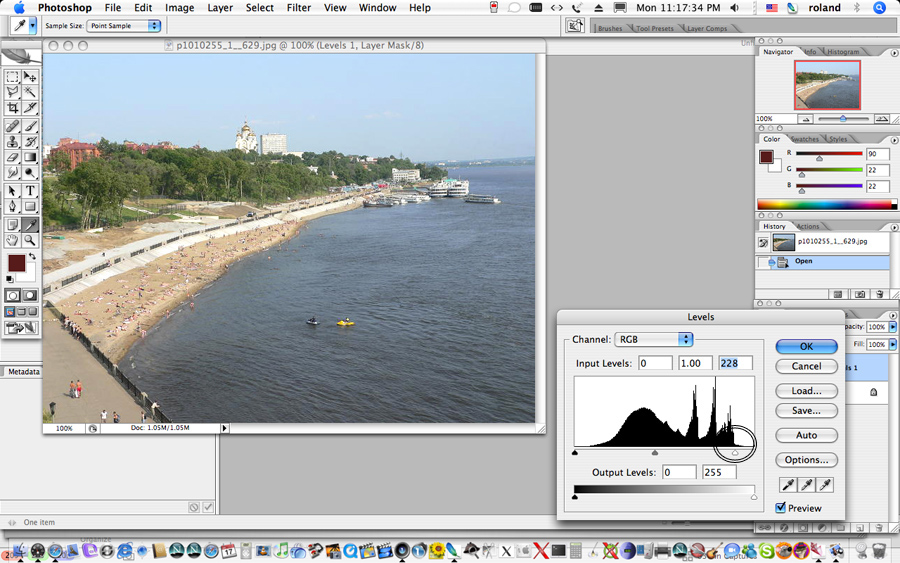Set history brush source on snapshot p1010255_1__629.jpg
The width and height of the screenshot is (900, 563).
[x=763, y=242]
